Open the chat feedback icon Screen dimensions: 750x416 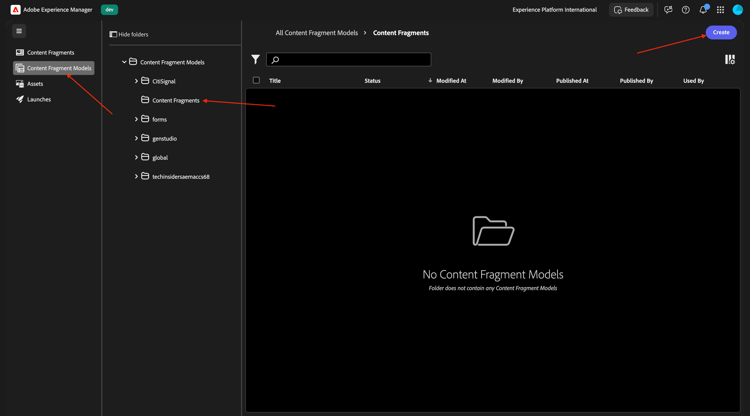(x=668, y=10)
